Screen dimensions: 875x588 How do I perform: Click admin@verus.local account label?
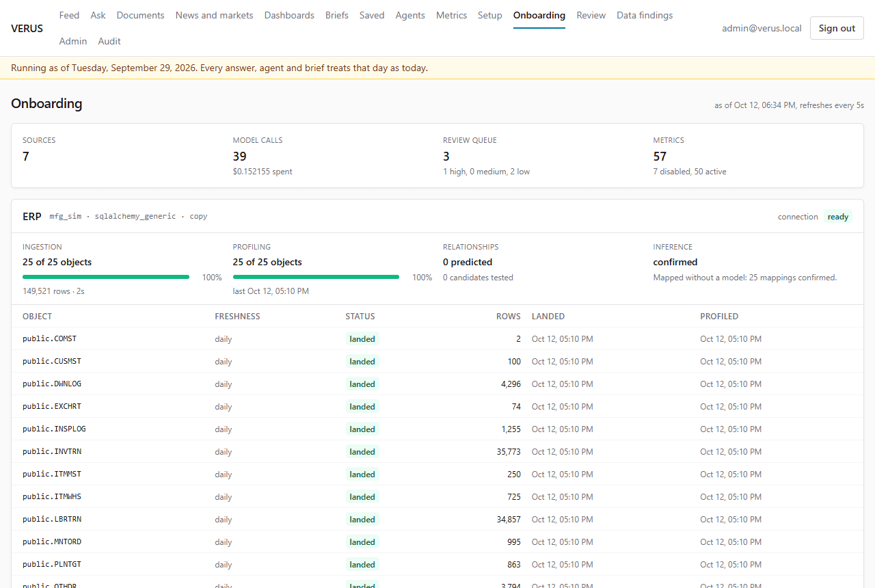click(762, 28)
